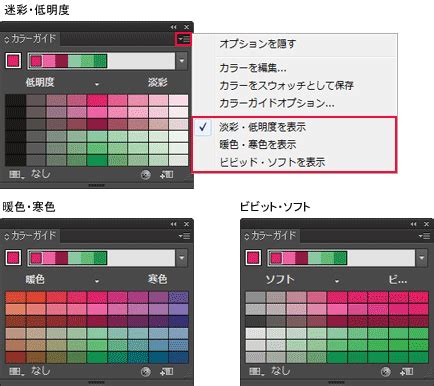Open harmony rules dropdown in the 暖色/寒色 panel
The height and width of the screenshot is (386, 434).
click(182, 258)
